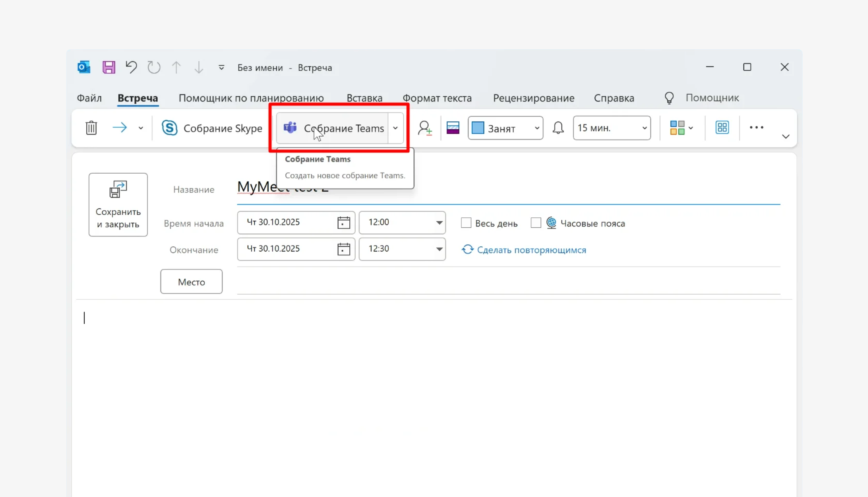The image size is (868, 497).
Task: Click the Make Recurring link
Action: (x=531, y=250)
